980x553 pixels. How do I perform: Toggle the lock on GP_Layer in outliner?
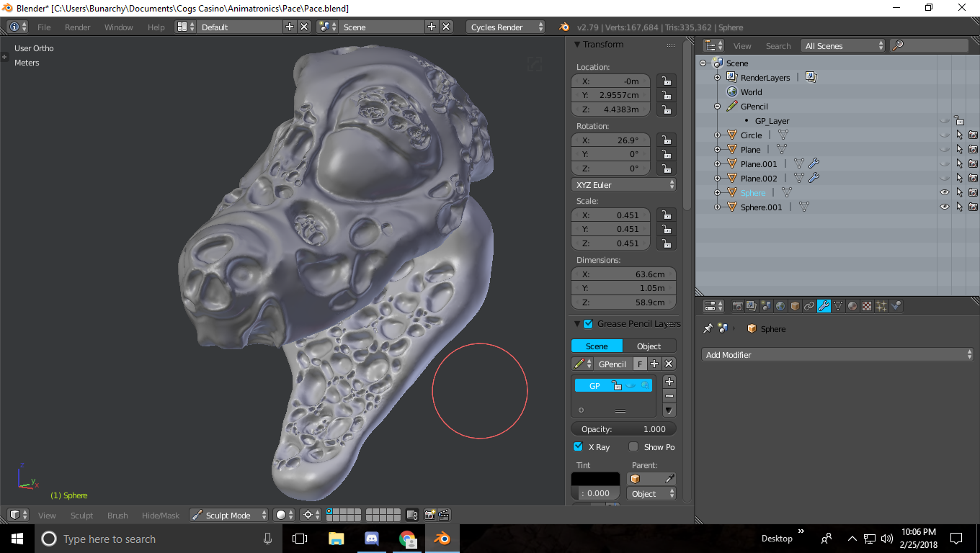pos(959,120)
